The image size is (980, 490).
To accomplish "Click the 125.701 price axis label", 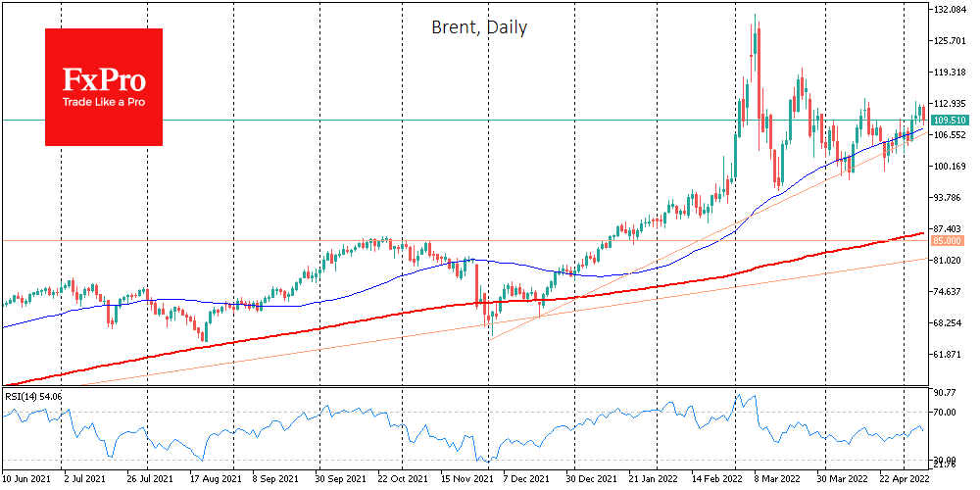I will pos(951,41).
